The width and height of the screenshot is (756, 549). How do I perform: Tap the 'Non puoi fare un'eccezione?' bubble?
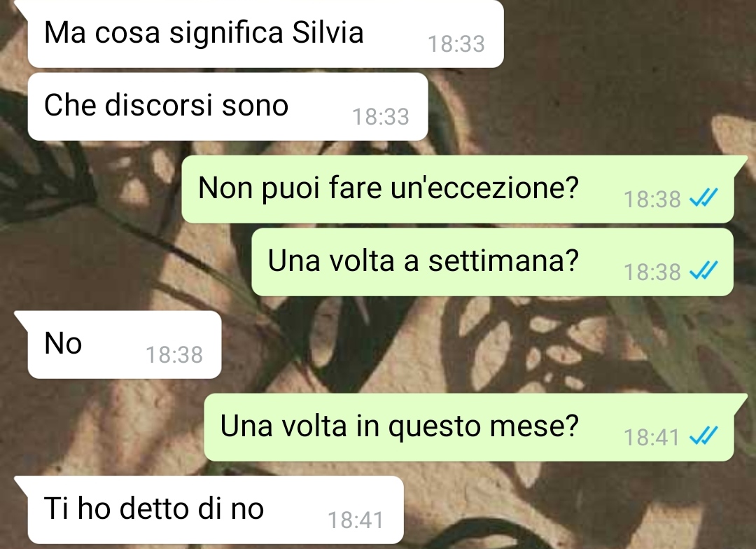pyautogui.click(x=458, y=189)
